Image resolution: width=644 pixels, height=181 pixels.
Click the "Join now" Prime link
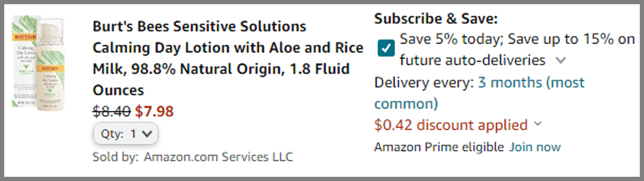(x=535, y=147)
